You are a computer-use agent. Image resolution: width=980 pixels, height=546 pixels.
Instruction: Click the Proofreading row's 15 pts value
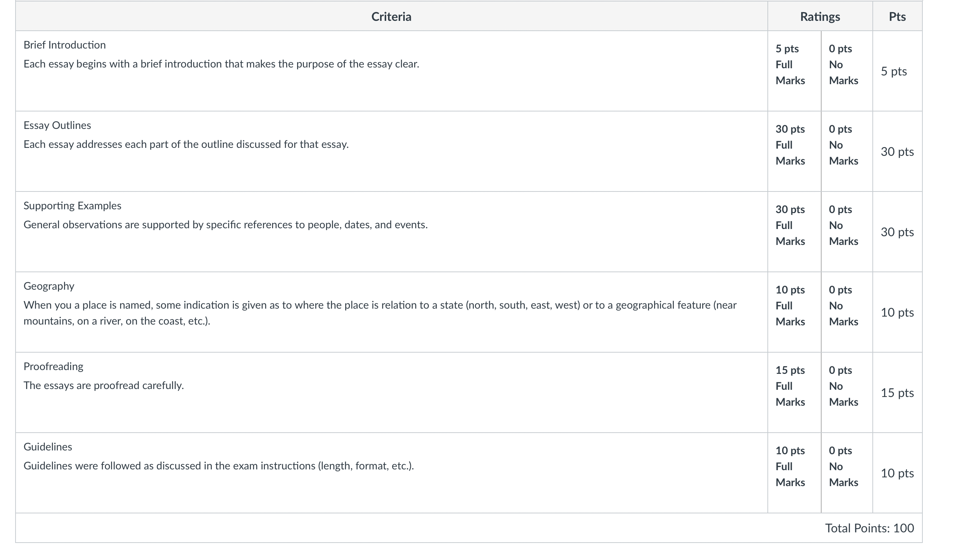pyautogui.click(x=897, y=392)
